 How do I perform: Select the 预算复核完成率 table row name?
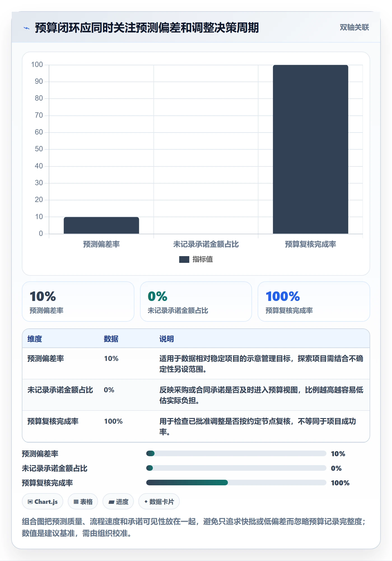coord(53,421)
